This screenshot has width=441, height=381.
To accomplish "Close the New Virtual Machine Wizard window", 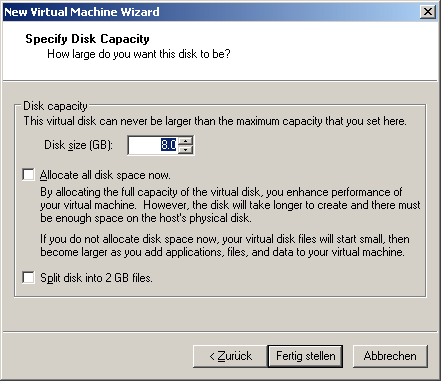I will click(428, 12).
